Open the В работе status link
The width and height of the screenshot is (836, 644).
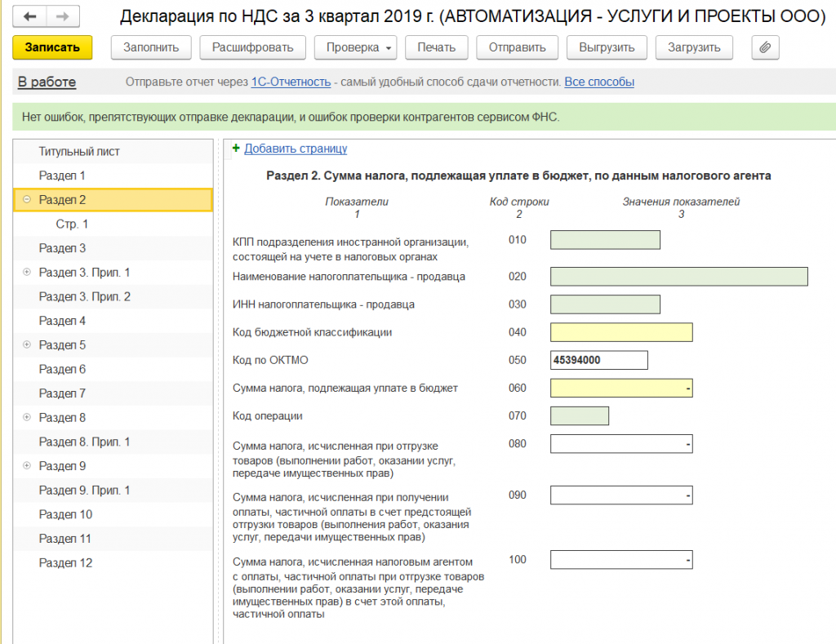click(47, 82)
